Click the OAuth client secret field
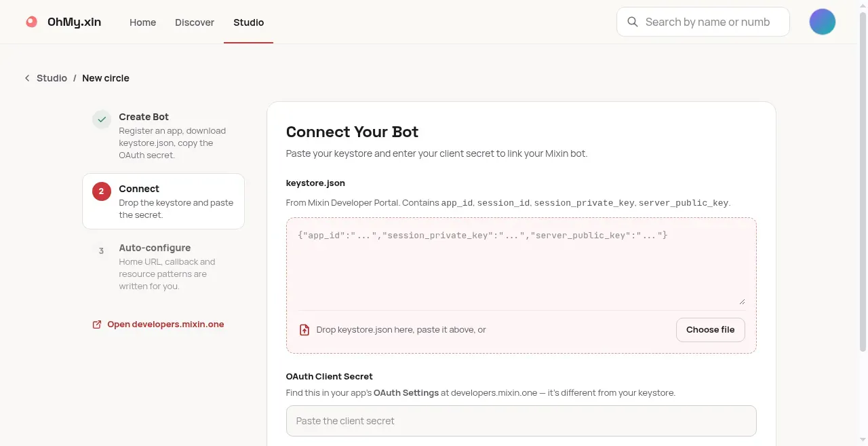 [x=521, y=421]
